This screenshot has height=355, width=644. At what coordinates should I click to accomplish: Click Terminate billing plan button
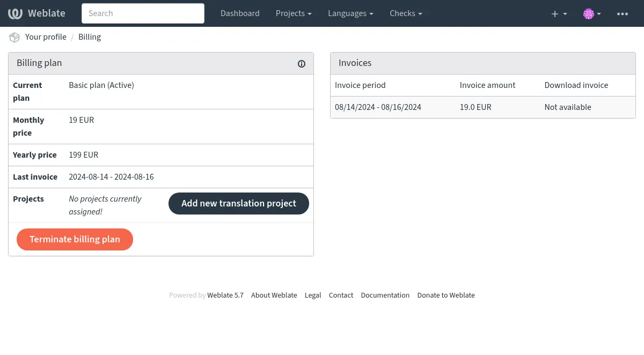[x=75, y=239]
